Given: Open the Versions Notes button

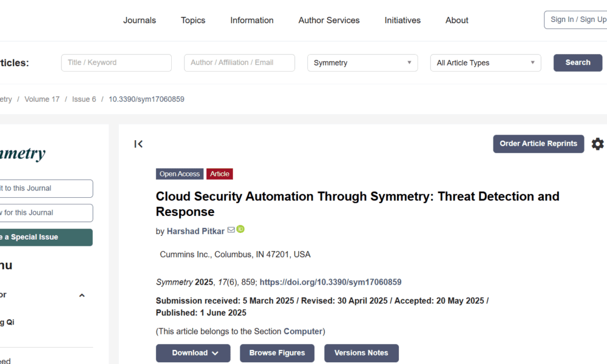Looking at the screenshot, I should coord(361,353).
